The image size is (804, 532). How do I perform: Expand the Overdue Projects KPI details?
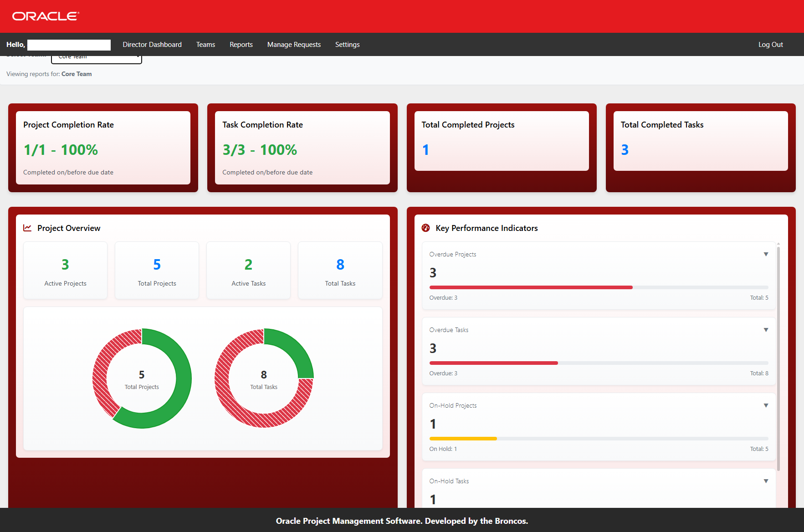pyautogui.click(x=766, y=254)
